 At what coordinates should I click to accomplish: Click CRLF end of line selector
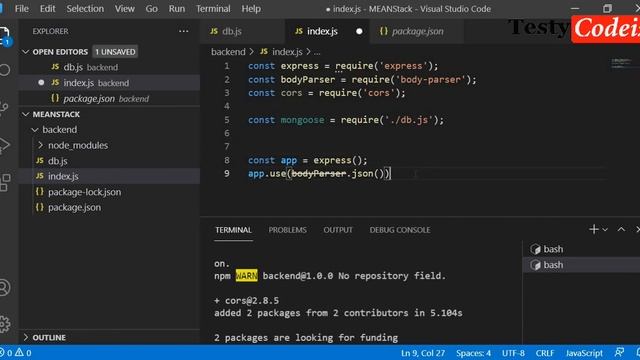545,353
